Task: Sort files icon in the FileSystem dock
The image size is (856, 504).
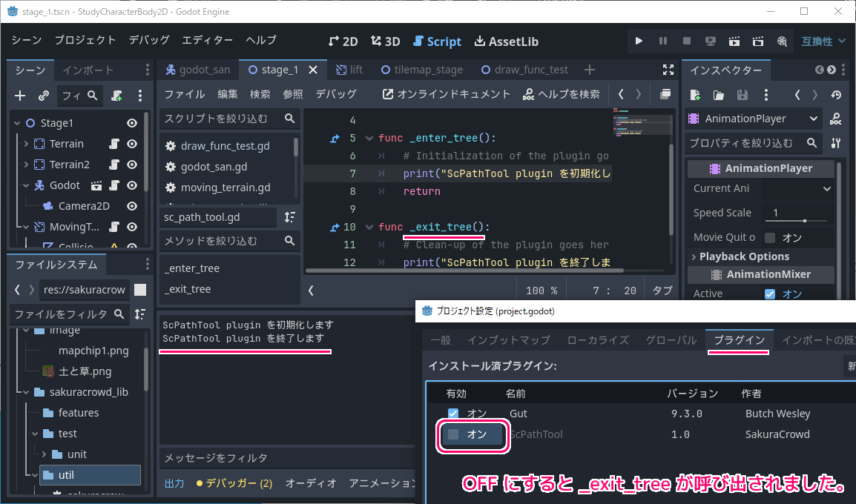Action: pos(140,314)
